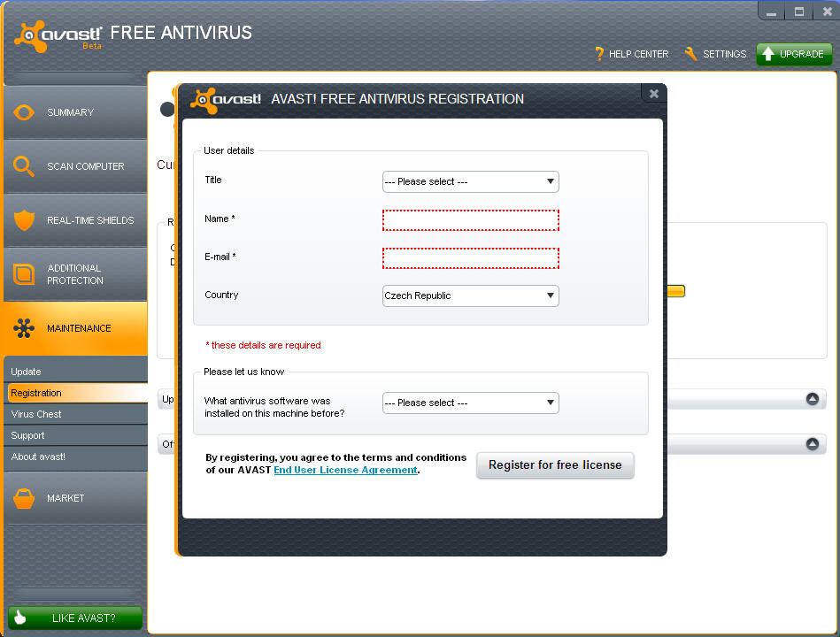Select About avast! under Maintenance
The width and height of the screenshot is (840, 637).
point(75,457)
